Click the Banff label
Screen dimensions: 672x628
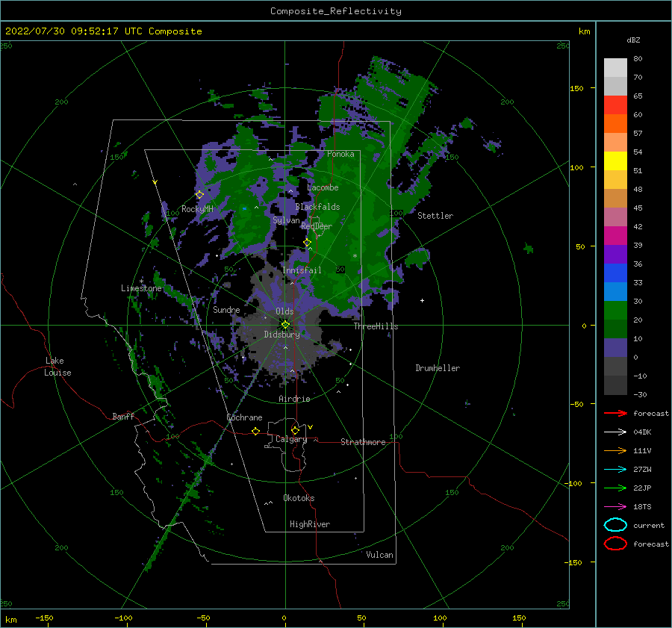click(x=123, y=417)
